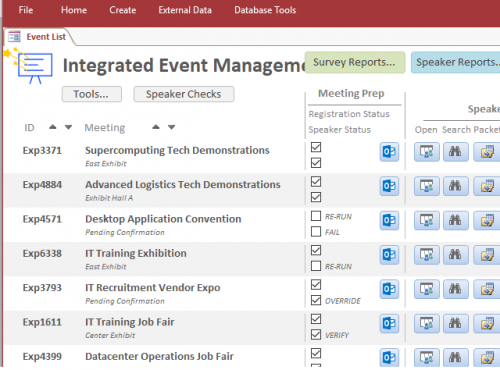Open speaker packet for Exp3371 row
The image size is (500, 370).
487,152
